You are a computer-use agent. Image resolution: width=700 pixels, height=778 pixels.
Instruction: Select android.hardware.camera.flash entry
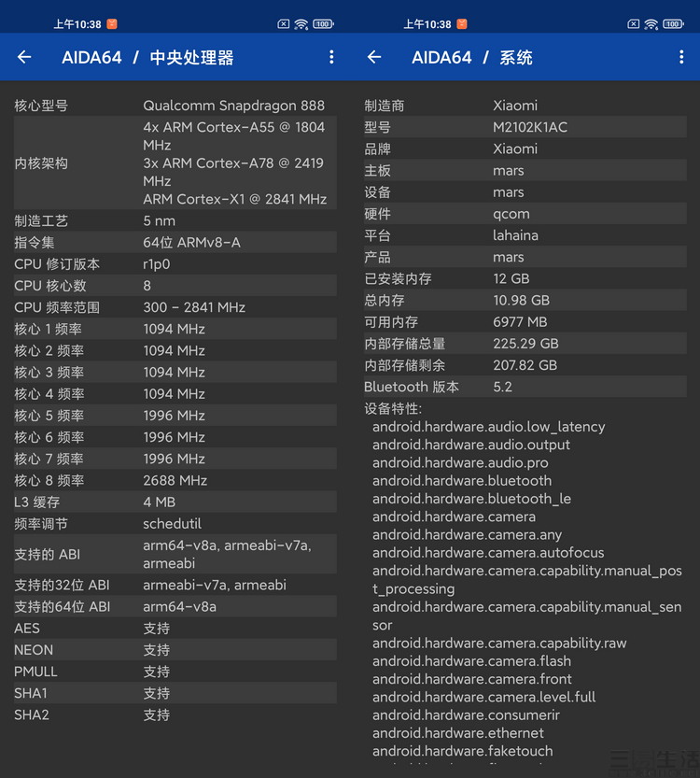(x=472, y=661)
